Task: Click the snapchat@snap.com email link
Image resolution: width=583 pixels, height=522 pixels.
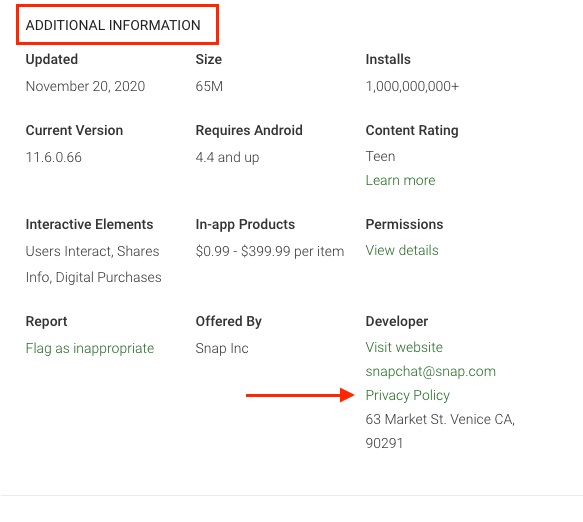Action: (x=431, y=371)
